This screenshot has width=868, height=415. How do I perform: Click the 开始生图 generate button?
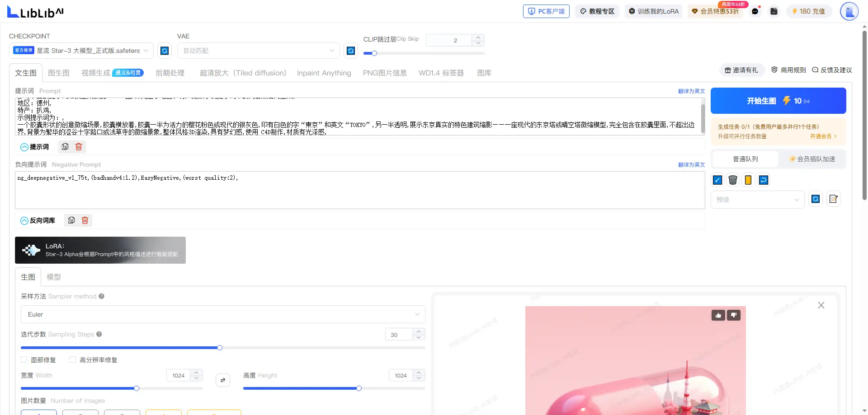pyautogui.click(x=778, y=101)
